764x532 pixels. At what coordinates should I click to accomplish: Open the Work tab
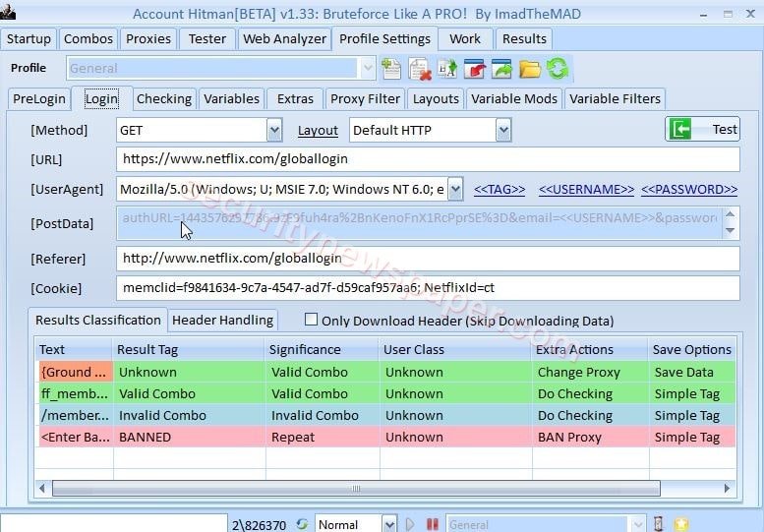coord(465,39)
